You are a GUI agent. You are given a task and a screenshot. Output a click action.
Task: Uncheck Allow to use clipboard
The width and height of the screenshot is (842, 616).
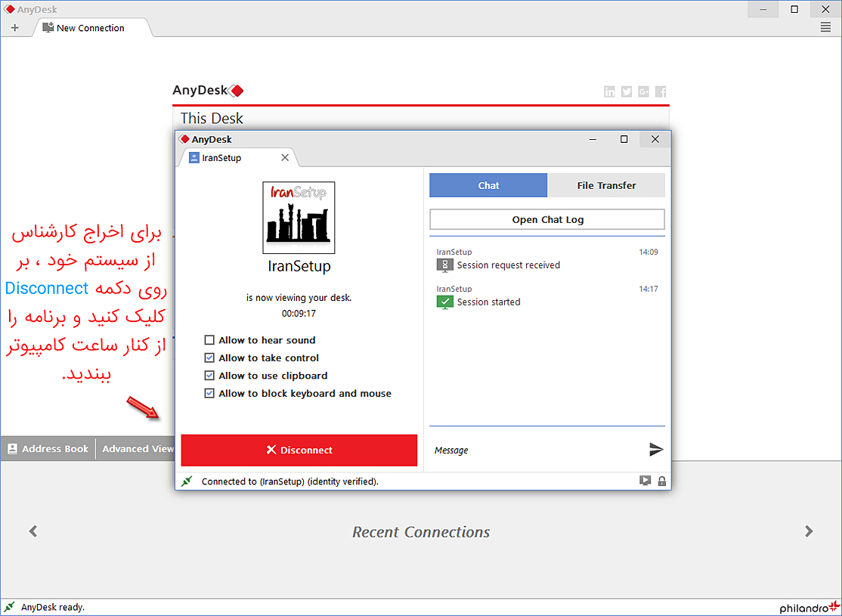(x=209, y=376)
